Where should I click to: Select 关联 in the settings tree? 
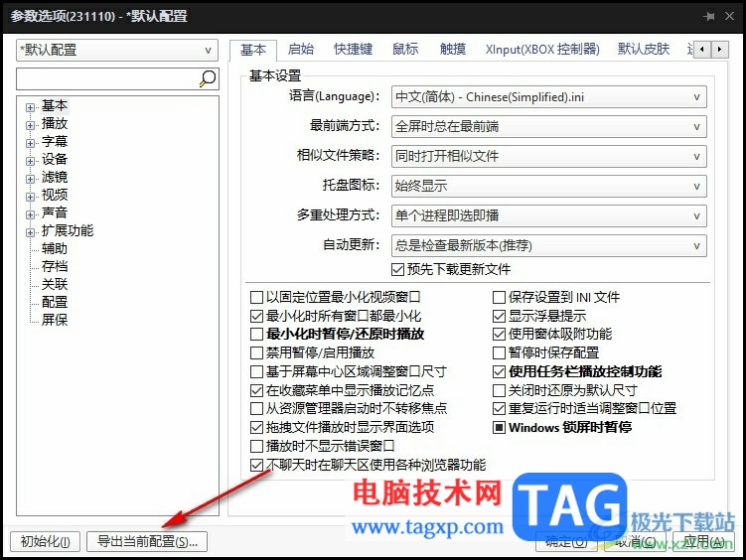[x=55, y=284]
